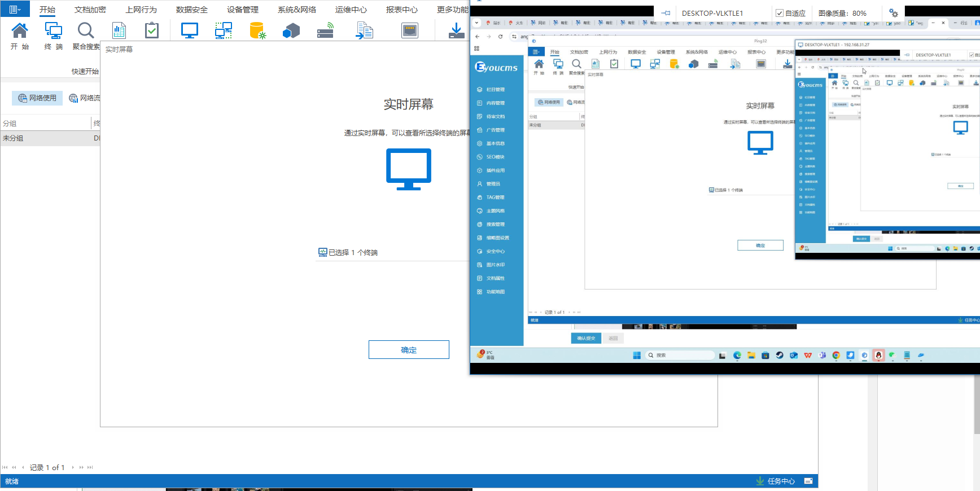Toggle the 自适应 checkbox in the viewer bar
This screenshot has height=491, width=980.
point(780,13)
